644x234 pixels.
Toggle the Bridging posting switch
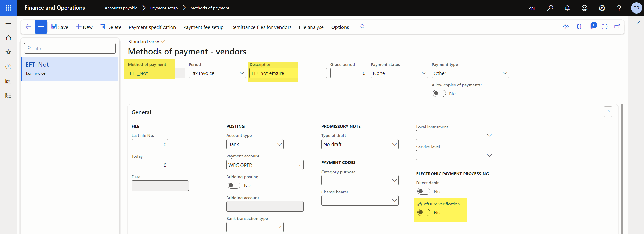pos(234,185)
